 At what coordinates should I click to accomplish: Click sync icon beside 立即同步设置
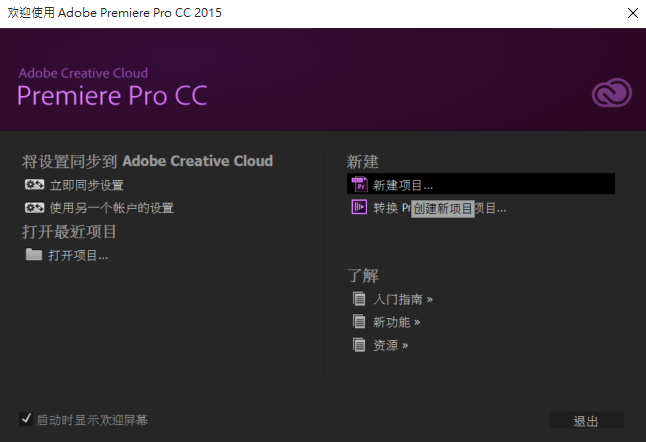pyautogui.click(x=34, y=185)
